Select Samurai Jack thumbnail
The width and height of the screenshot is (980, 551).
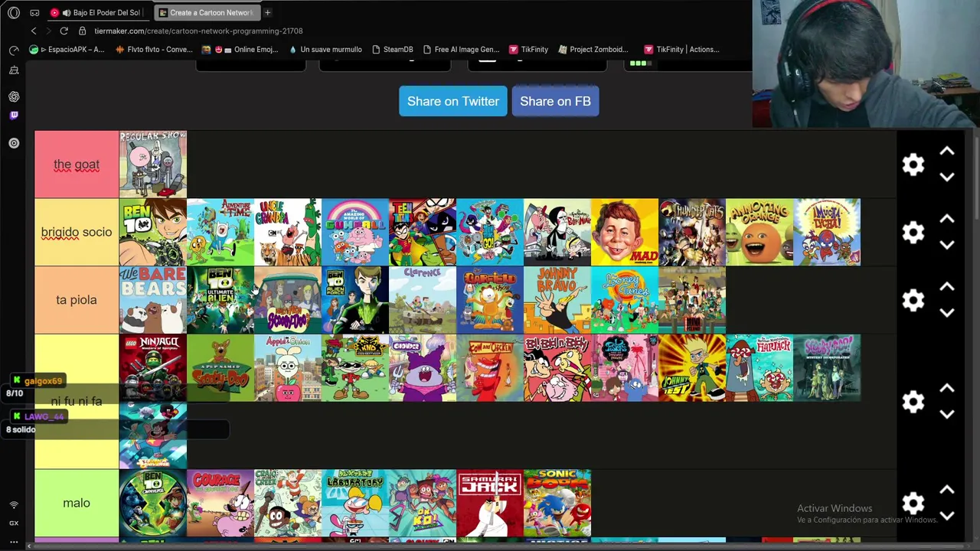point(490,503)
